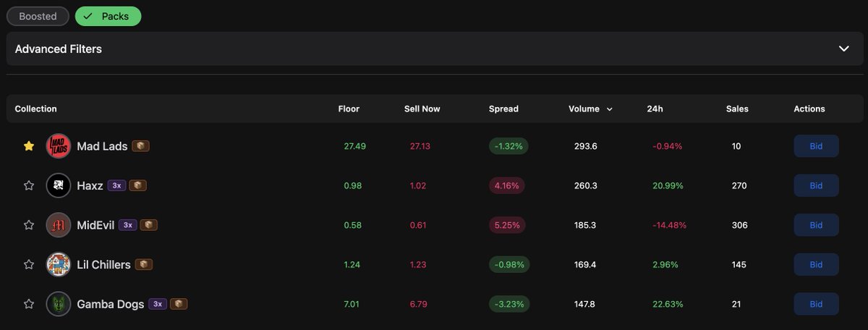This screenshot has width=868, height=330.
Task: Sort by 24h column header
Action: click(655, 109)
